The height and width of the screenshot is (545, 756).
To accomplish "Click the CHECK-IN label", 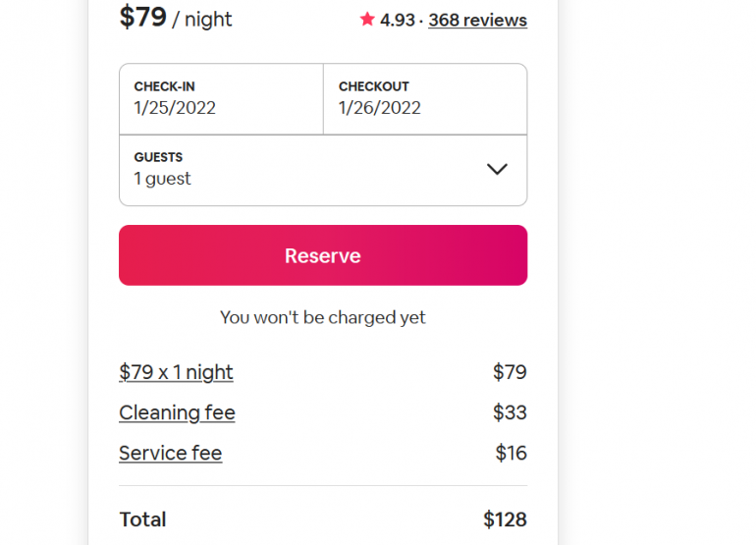I will [x=164, y=86].
